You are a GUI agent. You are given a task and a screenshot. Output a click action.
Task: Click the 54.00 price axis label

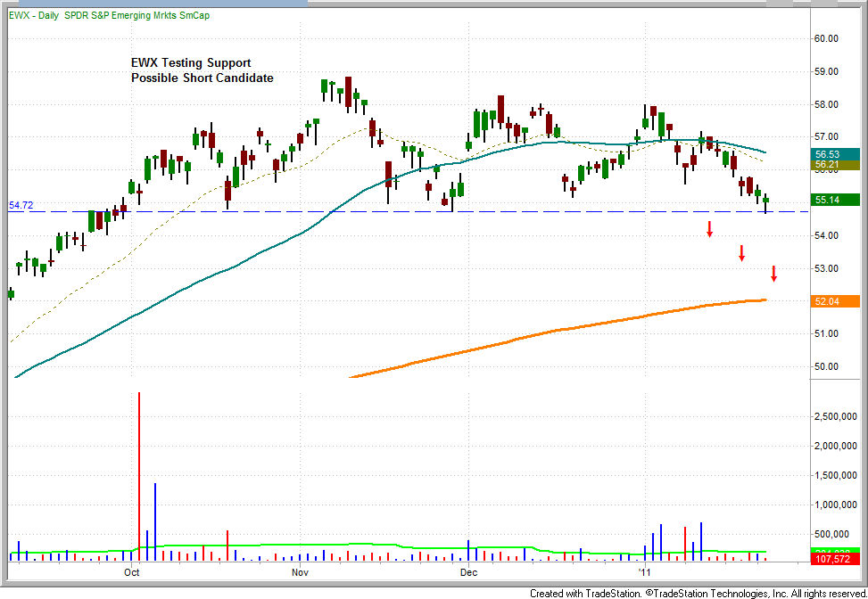point(825,235)
